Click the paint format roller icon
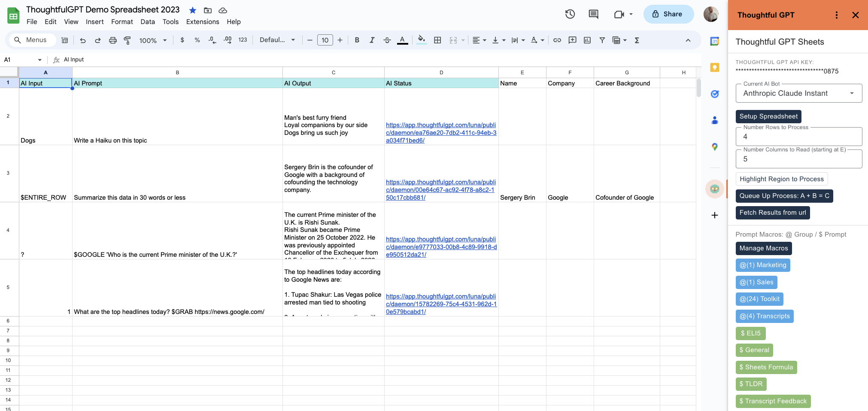This screenshot has height=411, width=868. pos(127,40)
